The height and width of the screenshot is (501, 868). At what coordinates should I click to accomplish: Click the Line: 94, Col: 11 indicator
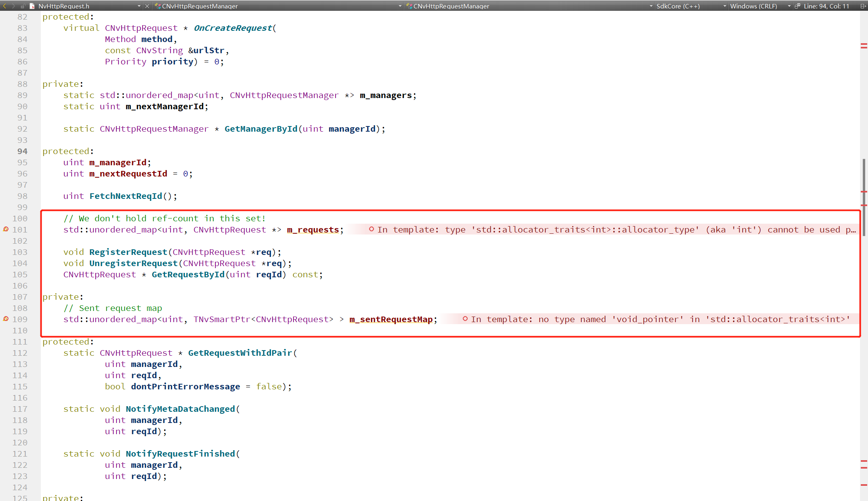point(826,6)
